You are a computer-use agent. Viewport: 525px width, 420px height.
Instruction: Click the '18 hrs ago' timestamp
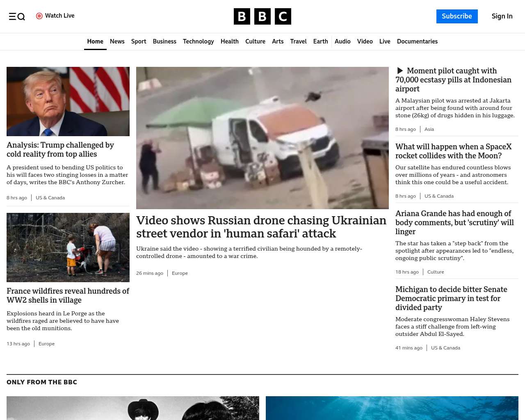pos(407,272)
